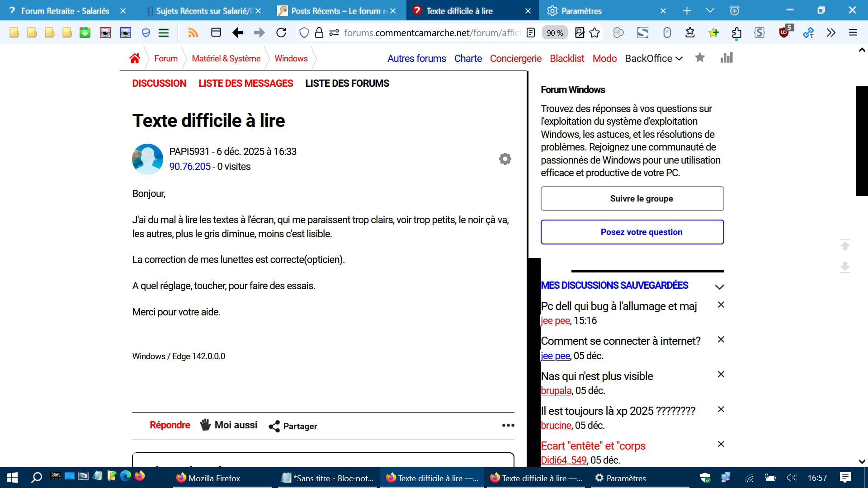This screenshot has width=868, height=488.
Task: Click the red home icon in breadcrumb
Action: [135, 58]
